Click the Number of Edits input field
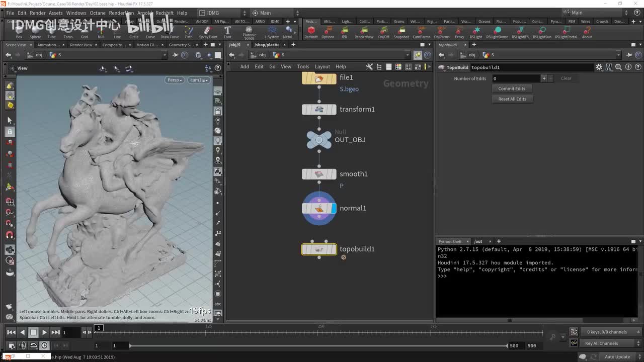Image resolution: width=644 pixels, height=362 pixels. point(516,78)
